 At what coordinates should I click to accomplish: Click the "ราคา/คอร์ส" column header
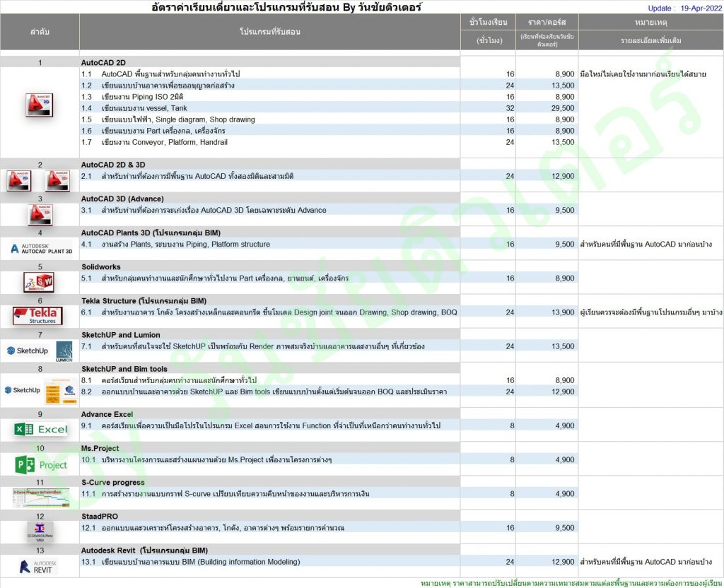(x=547, y=22)
